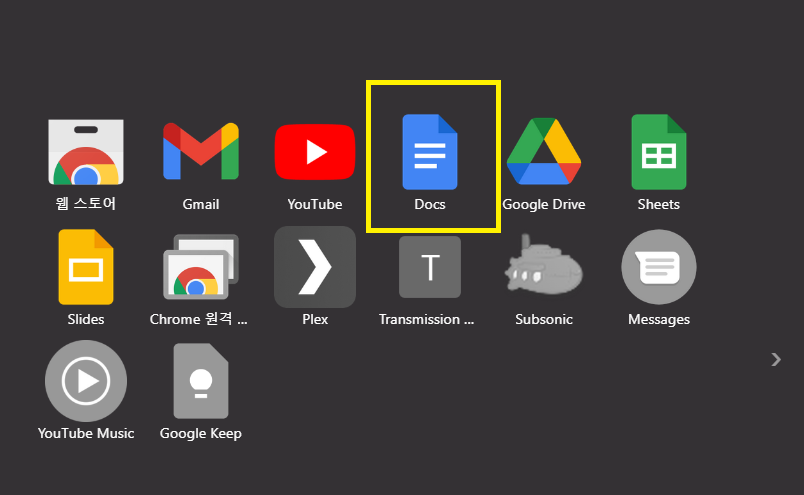
Task: Open Chrome Remote Desktop (Chrome 원격)
Action: pyautogui.click(x=200, y=267)
